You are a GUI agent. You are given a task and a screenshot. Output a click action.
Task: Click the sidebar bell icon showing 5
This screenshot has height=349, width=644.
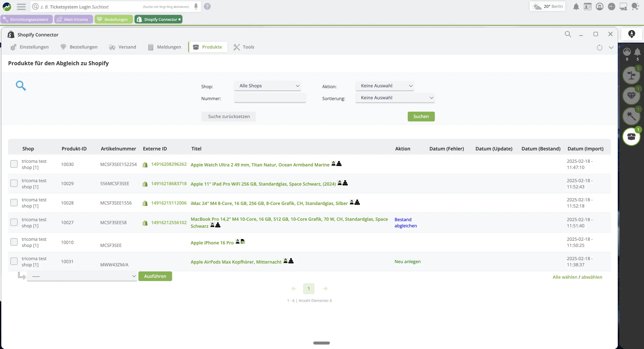tap(637, 52)
